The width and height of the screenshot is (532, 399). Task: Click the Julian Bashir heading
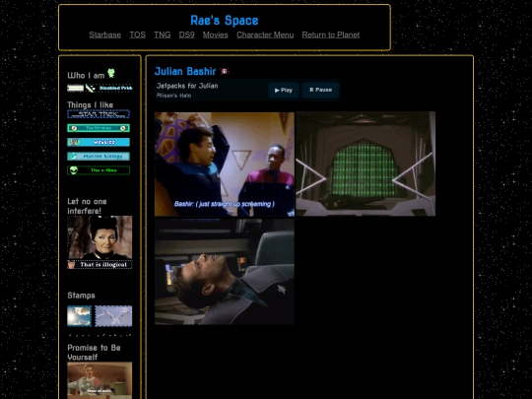pos(185,71)
